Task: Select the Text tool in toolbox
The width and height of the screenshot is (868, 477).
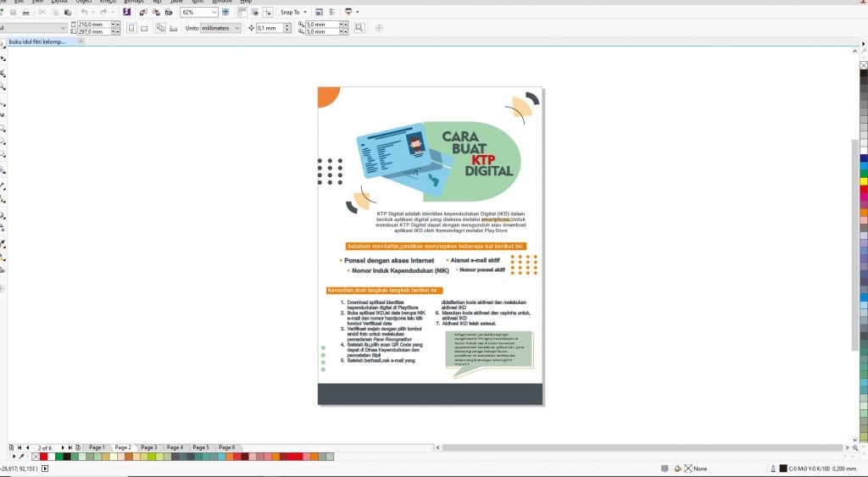Action: (3, 170)
